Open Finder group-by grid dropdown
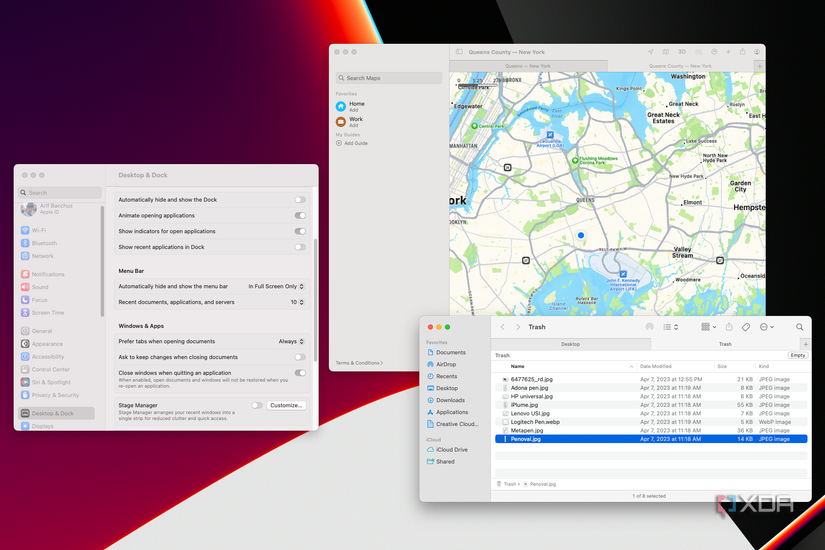Viewport: 825px width, 550px height. (709, 327)
